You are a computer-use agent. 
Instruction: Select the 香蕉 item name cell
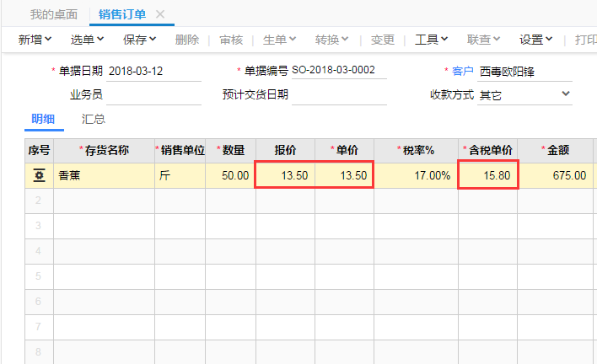coord(104,175)
